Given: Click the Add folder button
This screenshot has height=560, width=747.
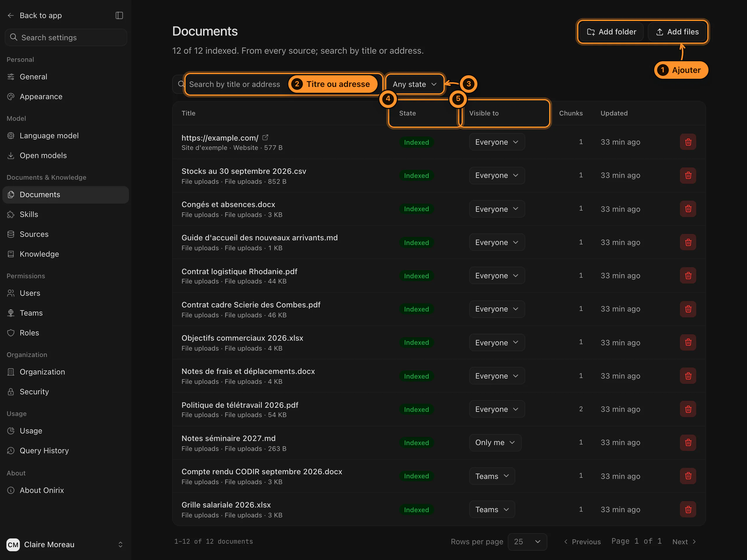Looking at the screenshot, I should point(612,32).
